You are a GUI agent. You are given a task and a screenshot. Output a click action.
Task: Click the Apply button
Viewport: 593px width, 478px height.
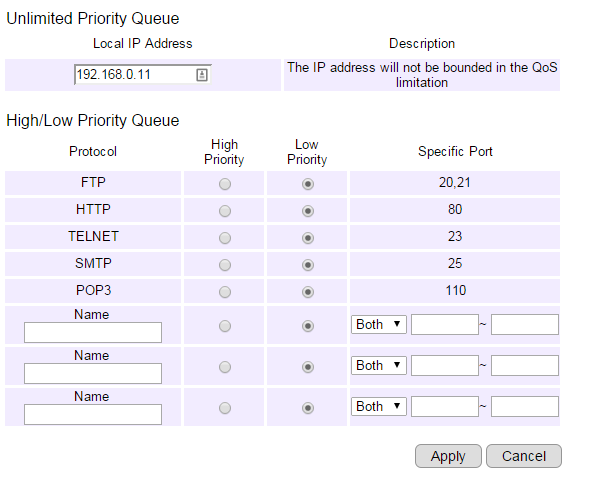[x=448, y=456]
